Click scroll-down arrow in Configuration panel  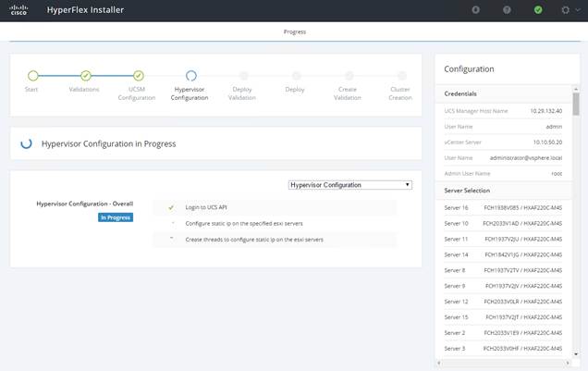click(576, 354)
